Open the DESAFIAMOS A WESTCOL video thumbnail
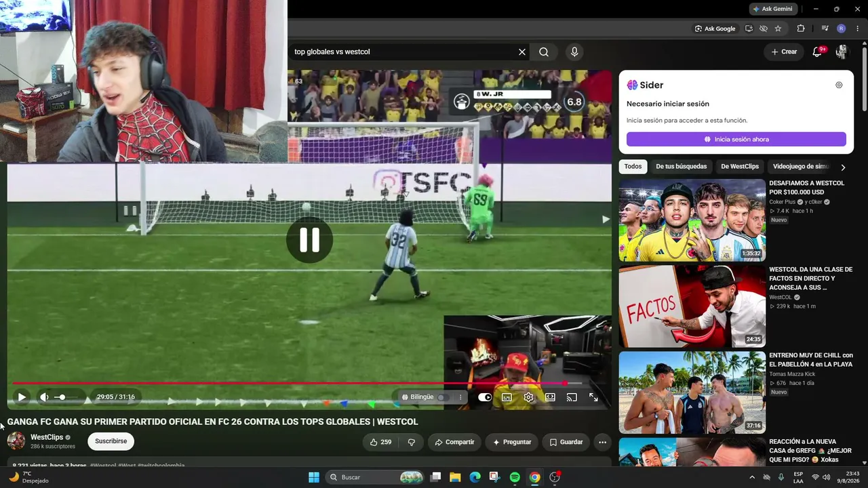Screen dimensions: 868x488 click(692, 220)
